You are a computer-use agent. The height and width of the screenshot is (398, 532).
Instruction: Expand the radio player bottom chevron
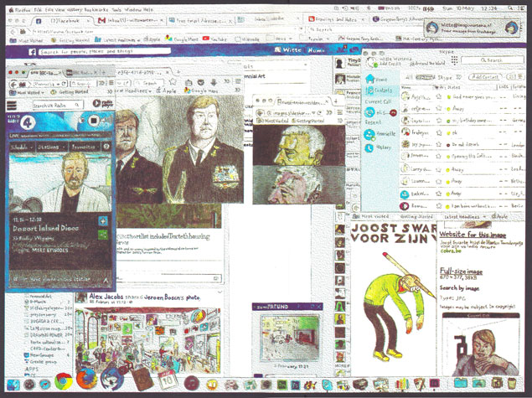(x=106, y=280)
